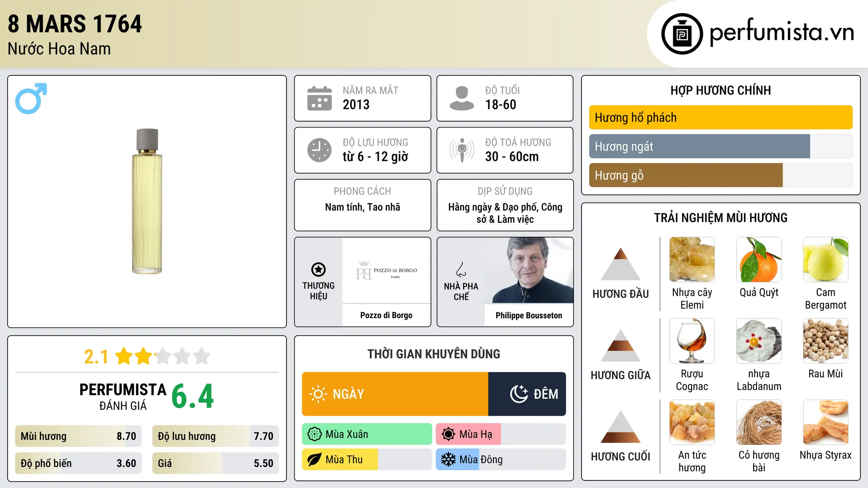Click the star rating icons next to 2.1
868x488 pixels.
click(163, 356)
